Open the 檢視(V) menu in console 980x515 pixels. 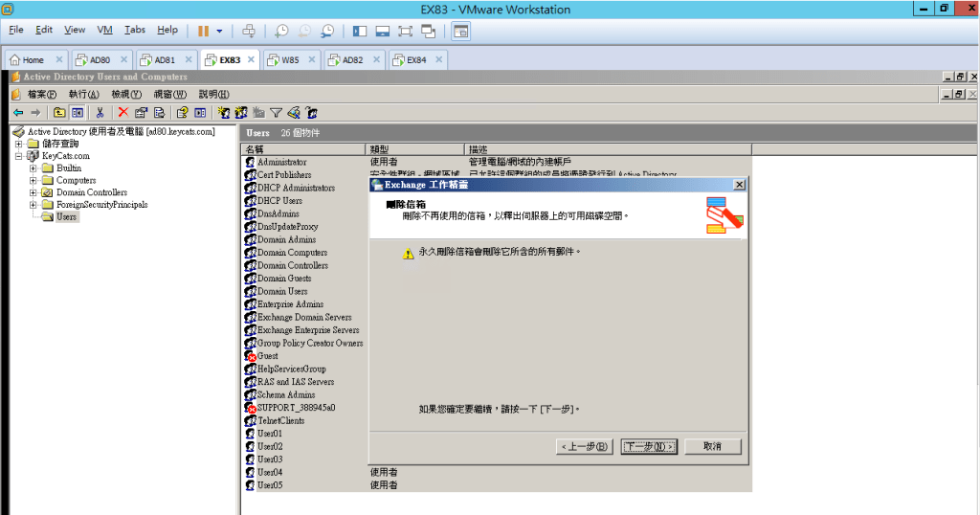[x=125, y=94]
